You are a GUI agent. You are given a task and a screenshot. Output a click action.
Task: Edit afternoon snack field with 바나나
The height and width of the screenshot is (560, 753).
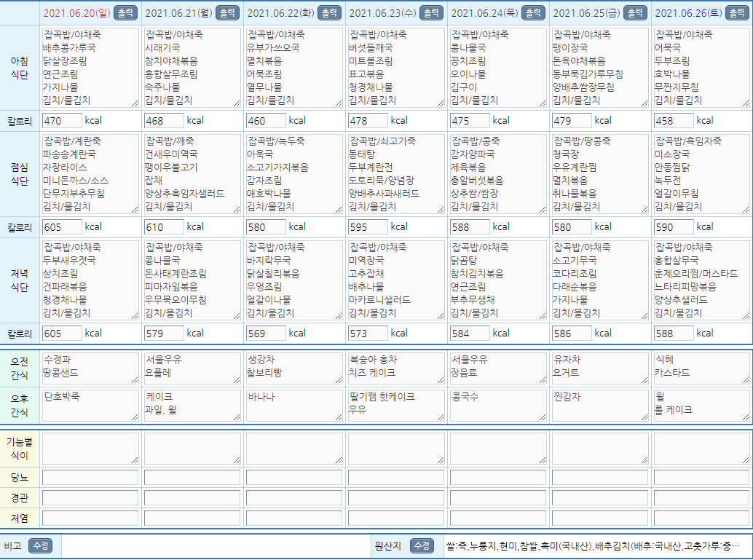coord(294,406)
